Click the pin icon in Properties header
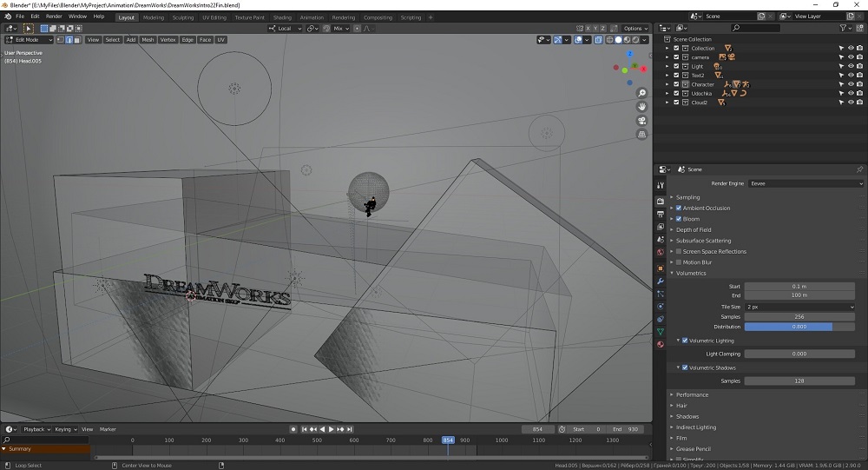Screen dimensions: 868x470 859,169
